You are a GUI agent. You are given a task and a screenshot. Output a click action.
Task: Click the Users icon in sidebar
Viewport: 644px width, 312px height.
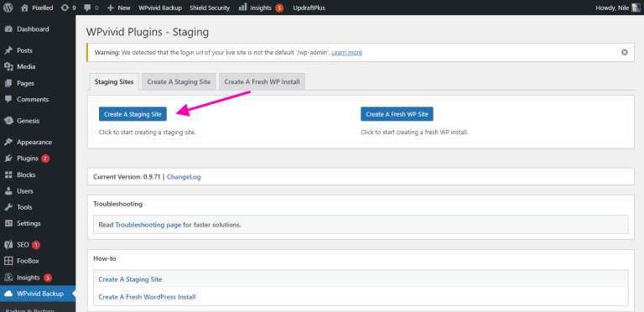tap(8, 191)
